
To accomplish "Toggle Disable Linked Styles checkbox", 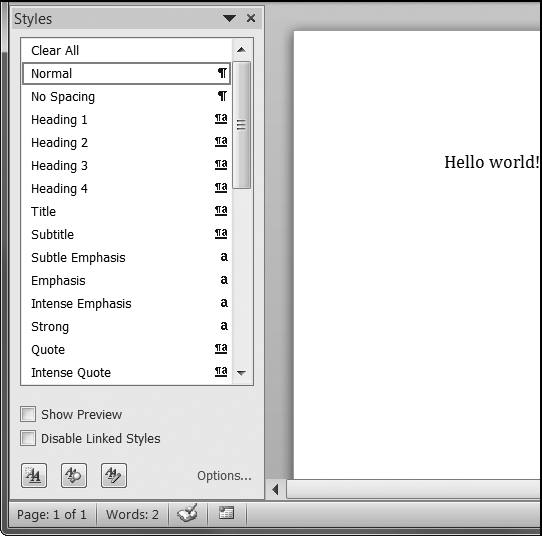I will 28,438.
